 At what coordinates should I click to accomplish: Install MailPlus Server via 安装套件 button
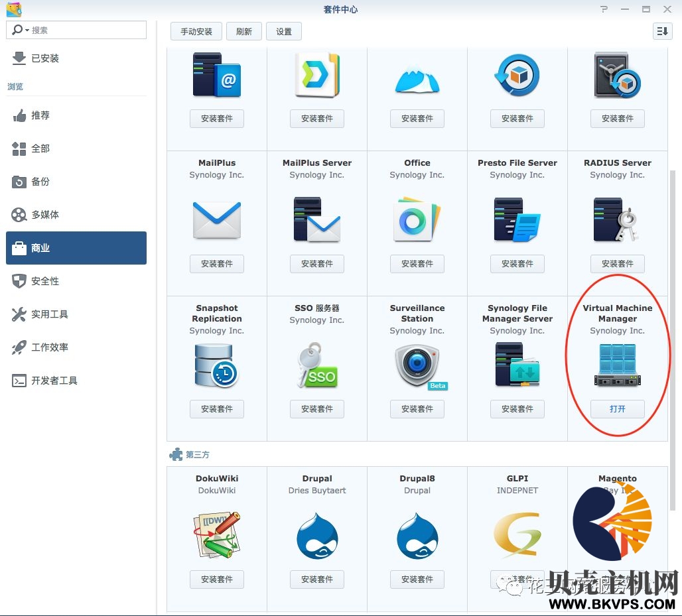pyautogui.click(x=317, y=264)
